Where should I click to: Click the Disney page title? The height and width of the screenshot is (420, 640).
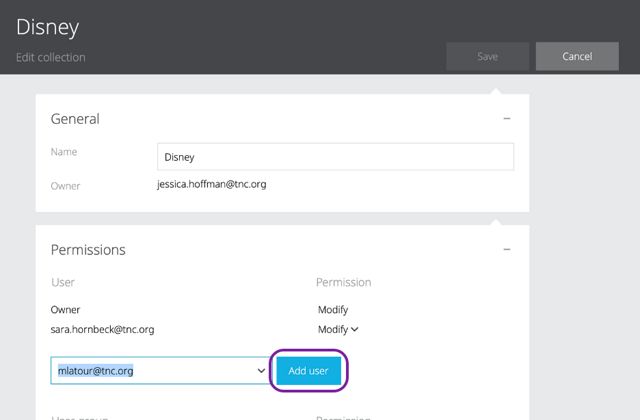47,27
